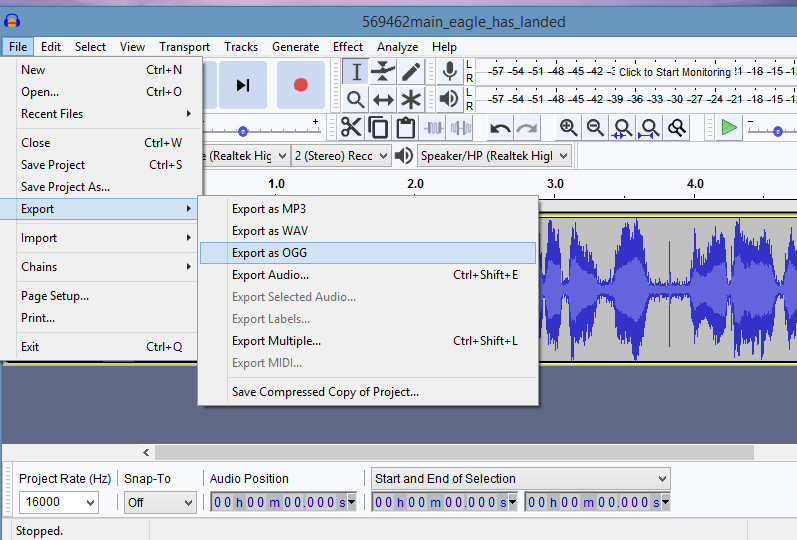The width and height of the screenshot is (797, 540).
Task: Open the Realtek recording device dropdown
Action: [246, 156]
